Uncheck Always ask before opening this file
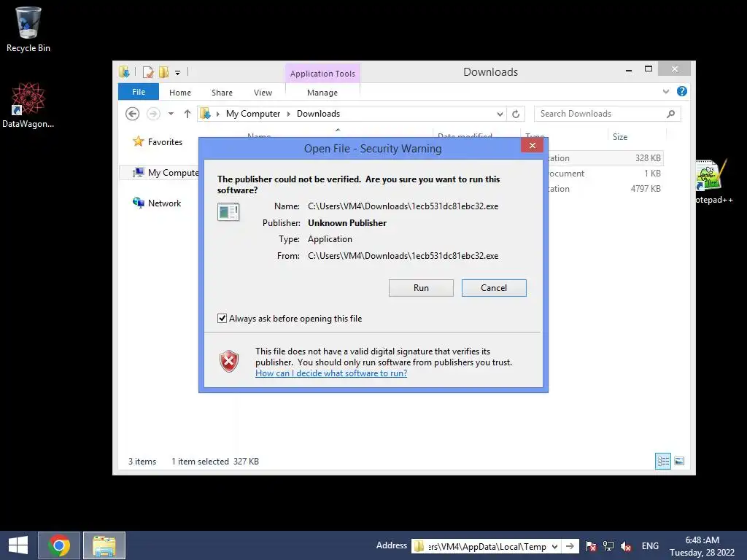747x560 pixels. [222, 318]
